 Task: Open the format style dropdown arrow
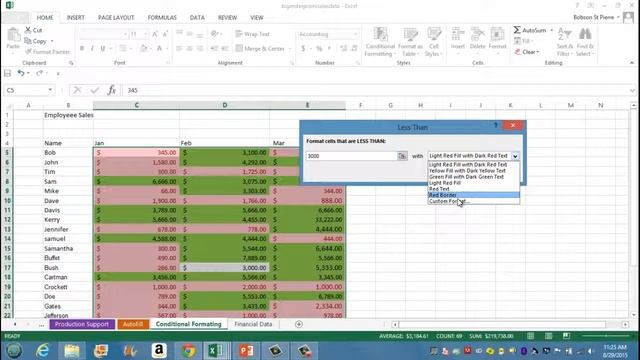[x=515, y=156]
